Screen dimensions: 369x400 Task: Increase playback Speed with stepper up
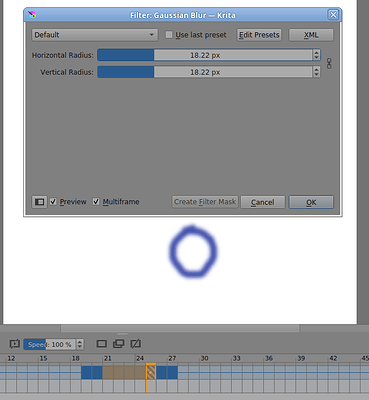[x=80, y=341]
